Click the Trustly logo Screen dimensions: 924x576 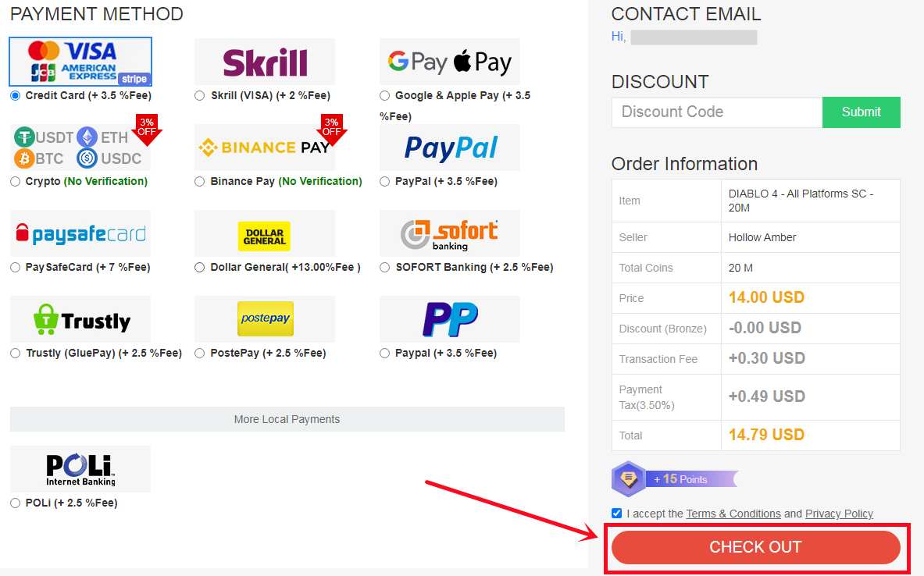(x=80, y=319)
